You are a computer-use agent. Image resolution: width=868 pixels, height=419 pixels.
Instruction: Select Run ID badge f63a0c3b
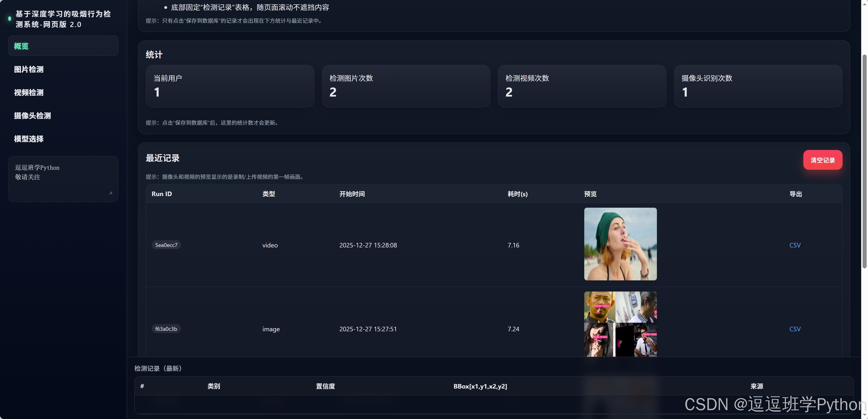click(166, 329)
